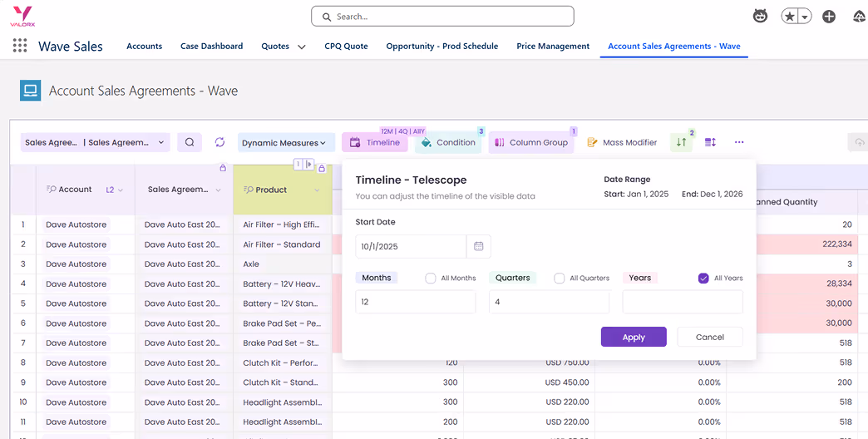
Task: Click the Product column search filter icon
Action: [x=249, y=190]
